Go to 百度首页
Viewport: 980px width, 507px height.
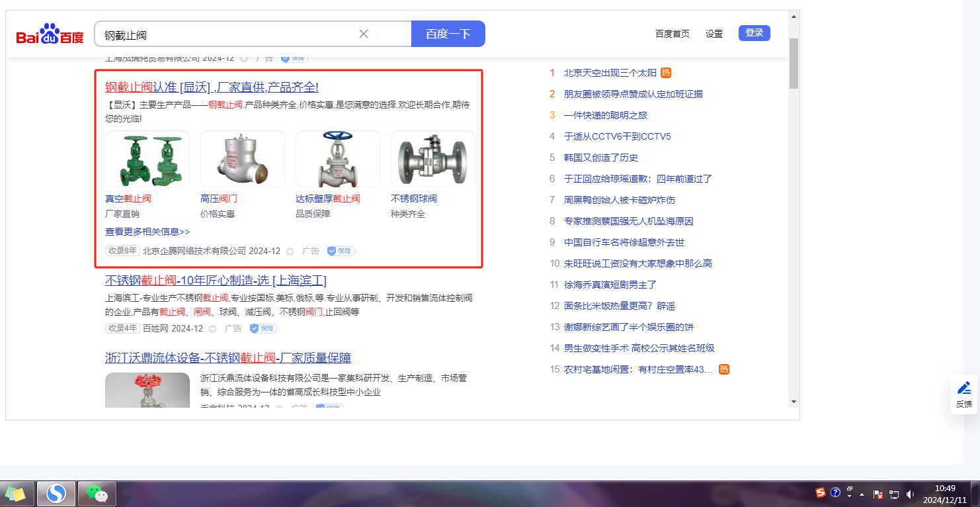[673, 34]
